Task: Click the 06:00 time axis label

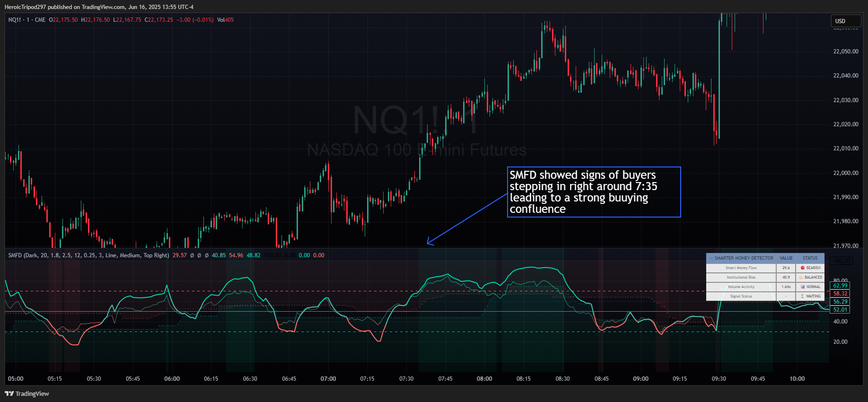Action: [x=172, y=379]
